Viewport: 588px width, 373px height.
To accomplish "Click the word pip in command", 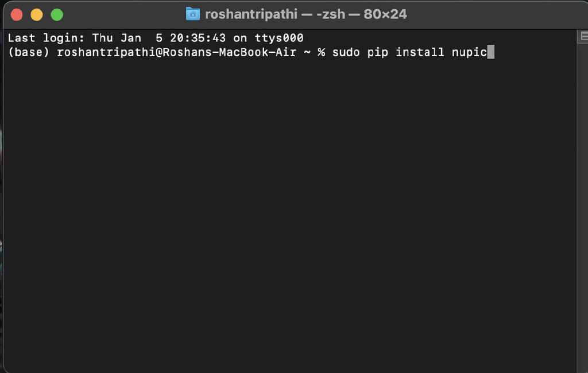I will tap(377, 53).
